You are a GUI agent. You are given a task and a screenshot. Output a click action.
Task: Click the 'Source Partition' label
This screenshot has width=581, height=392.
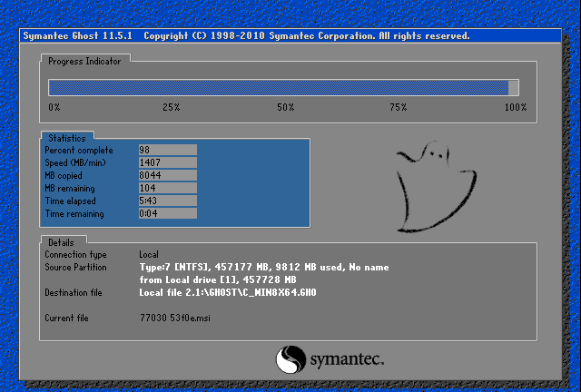click(x=75, y=267)
